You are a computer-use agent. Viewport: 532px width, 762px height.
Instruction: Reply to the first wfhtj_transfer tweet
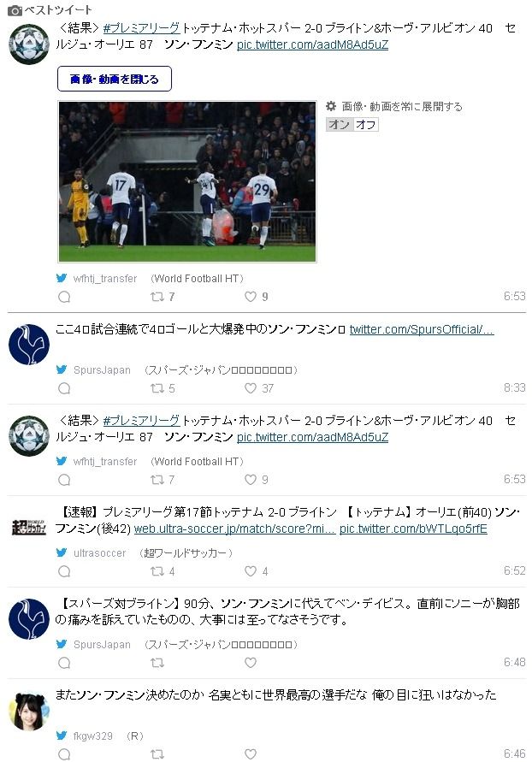(x=64, y=297)
